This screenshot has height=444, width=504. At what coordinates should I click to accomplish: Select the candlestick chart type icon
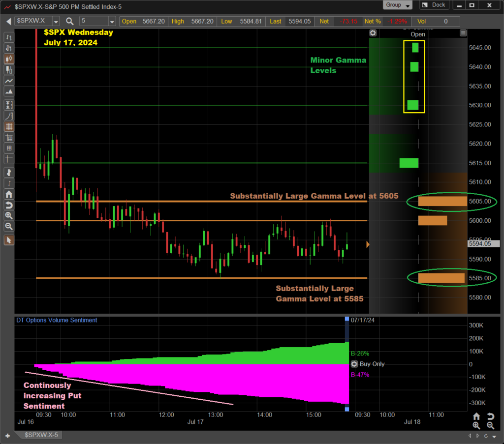(x=9, y=59)
